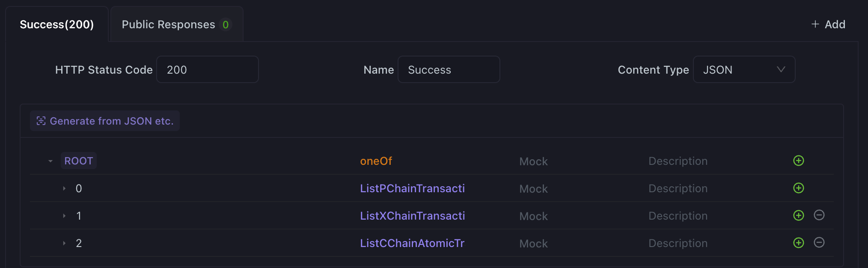Collapse the ROOT node
Image resolution: width=868 pixels, height=268 pixels.
[51, 161]
